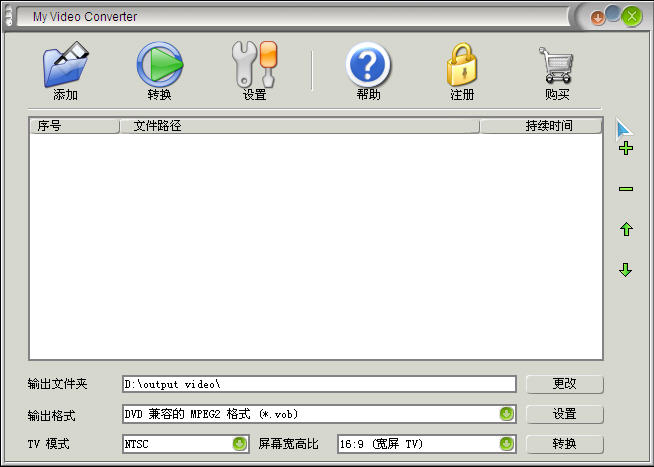
Task: Close window with green X button
Action: pyautogui.click(x=631, y=17)
